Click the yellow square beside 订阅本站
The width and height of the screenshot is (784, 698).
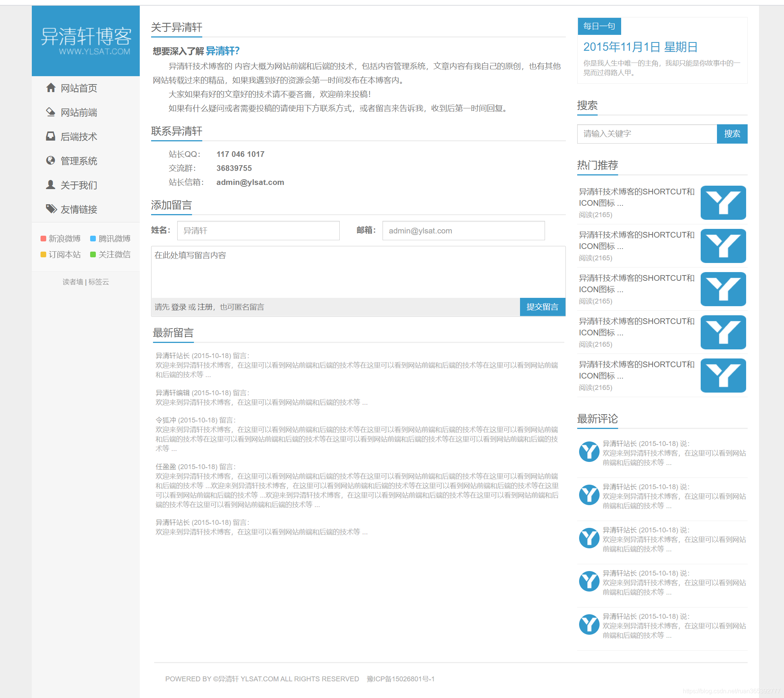[43, 254]
